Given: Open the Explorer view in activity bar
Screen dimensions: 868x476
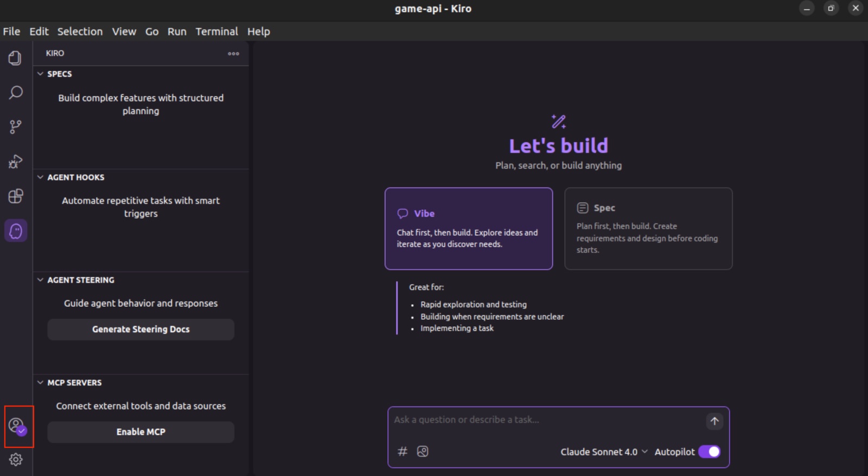Looking at the screenshot, I should (x=15, y=58).
